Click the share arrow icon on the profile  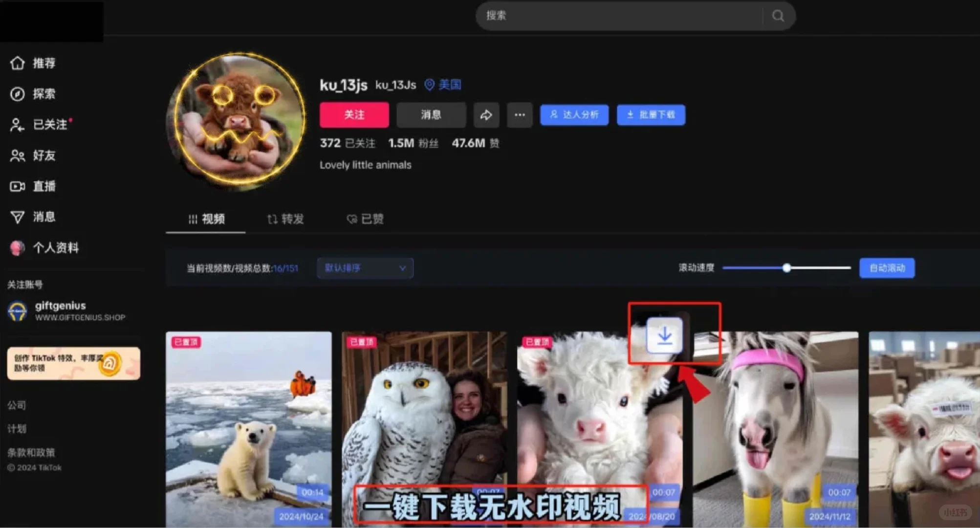(486, 115)
